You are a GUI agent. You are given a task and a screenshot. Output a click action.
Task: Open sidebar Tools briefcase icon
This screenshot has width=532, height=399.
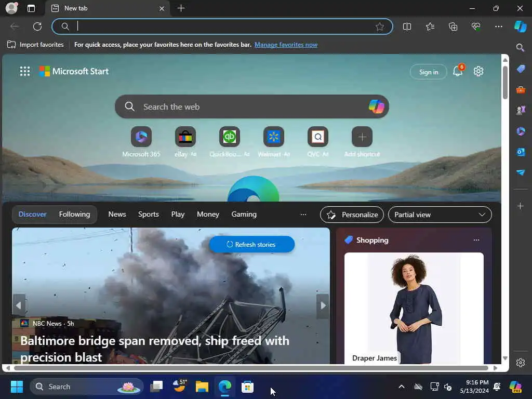pos(521,89)
